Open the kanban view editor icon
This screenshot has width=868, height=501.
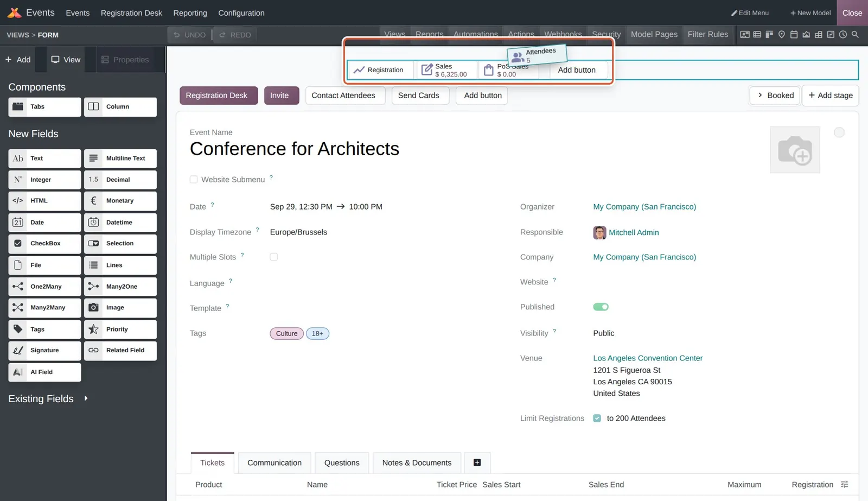(769, 34)
